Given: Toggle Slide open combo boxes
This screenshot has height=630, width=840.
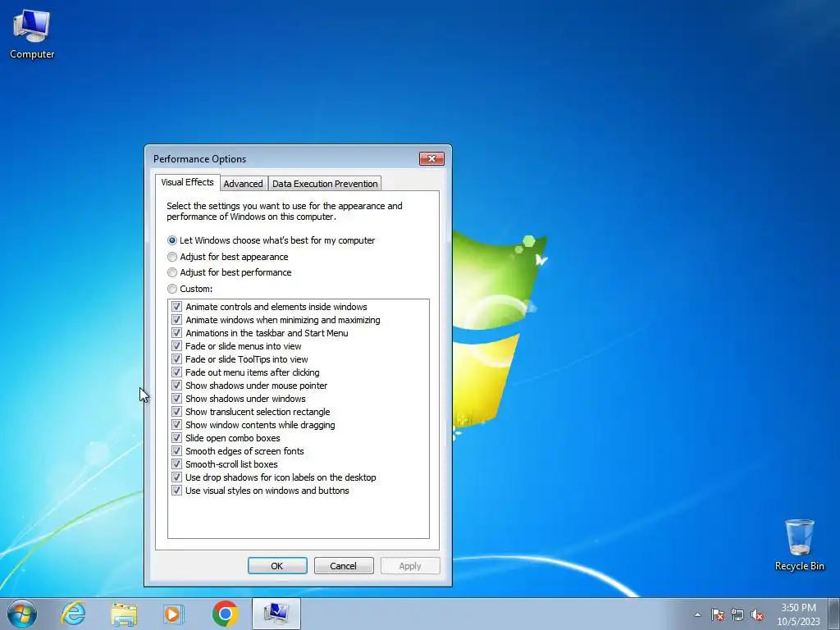Looking at the screenshot, I should [x=177, y=438].
